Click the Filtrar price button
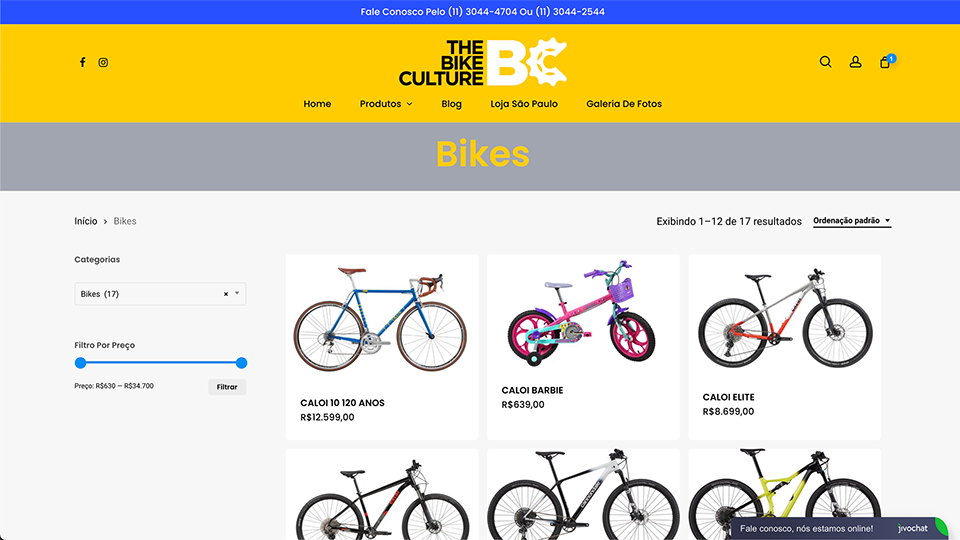960x540 pixels. tap(227, 387)
